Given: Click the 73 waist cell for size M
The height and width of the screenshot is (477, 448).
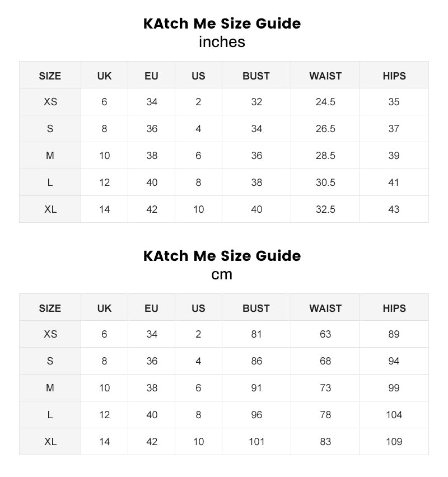Looking at the screenshot, I should (325, 388).
